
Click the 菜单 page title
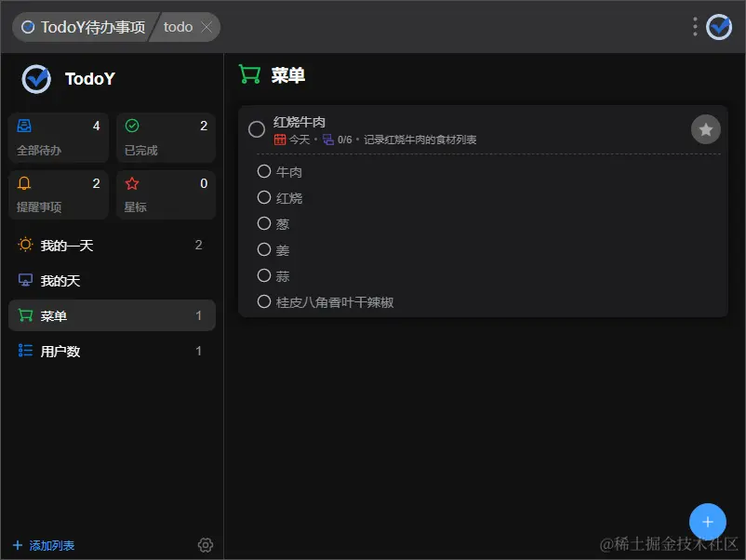287,75
